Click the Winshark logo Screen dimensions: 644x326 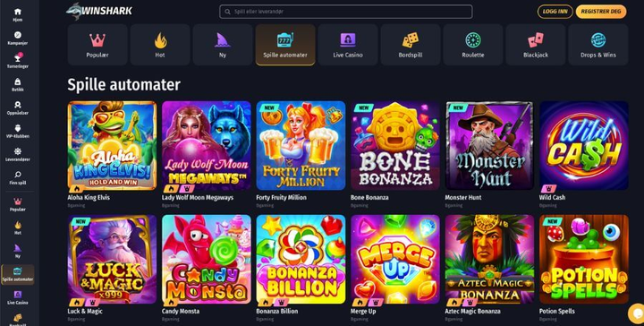coord(99,11)
